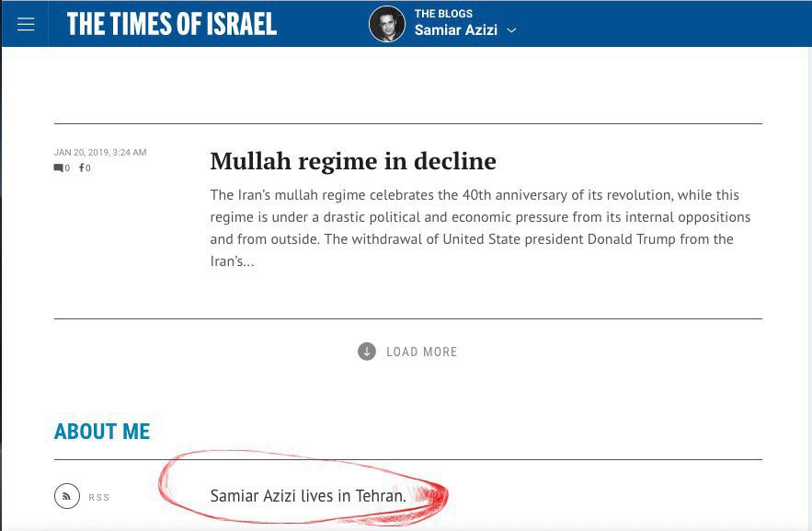Click Samiar Azizi's profile avatar photo
This screenshot has height=531, width=812.
pyautogui.click(x=387, y=24)
